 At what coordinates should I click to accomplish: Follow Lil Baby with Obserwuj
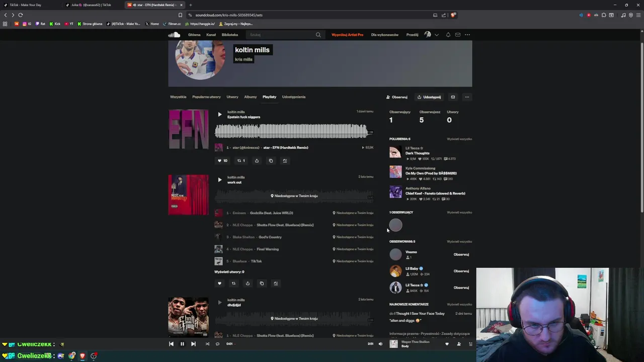461,271
